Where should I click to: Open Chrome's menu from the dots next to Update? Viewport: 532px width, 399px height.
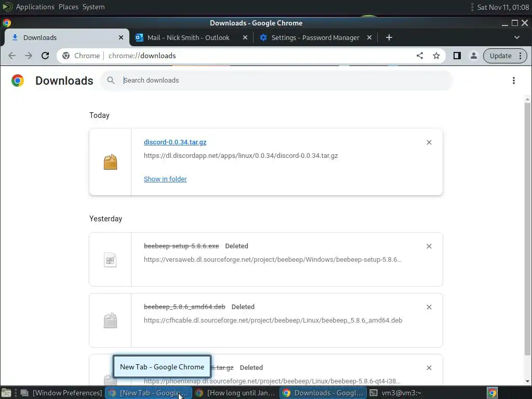[520, 56]
